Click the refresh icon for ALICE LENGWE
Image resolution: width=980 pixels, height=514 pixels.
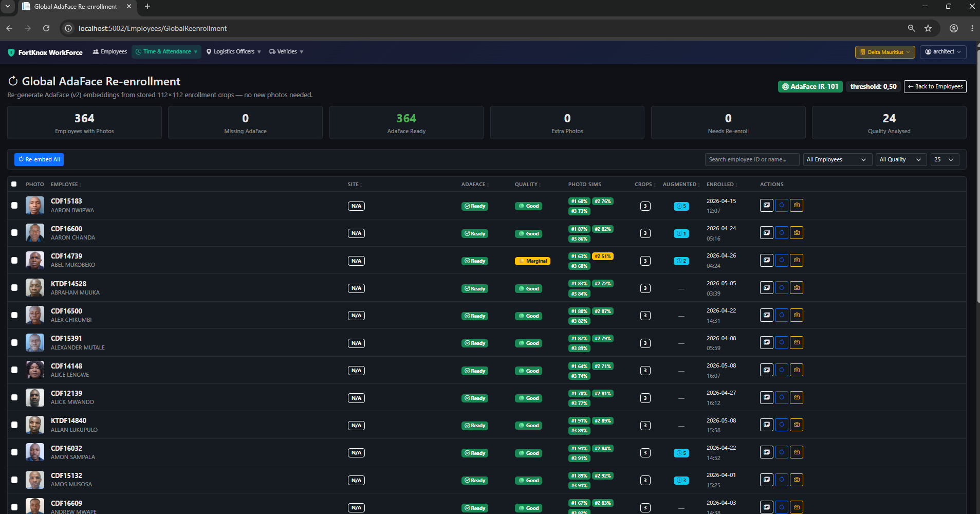[781, 370]
